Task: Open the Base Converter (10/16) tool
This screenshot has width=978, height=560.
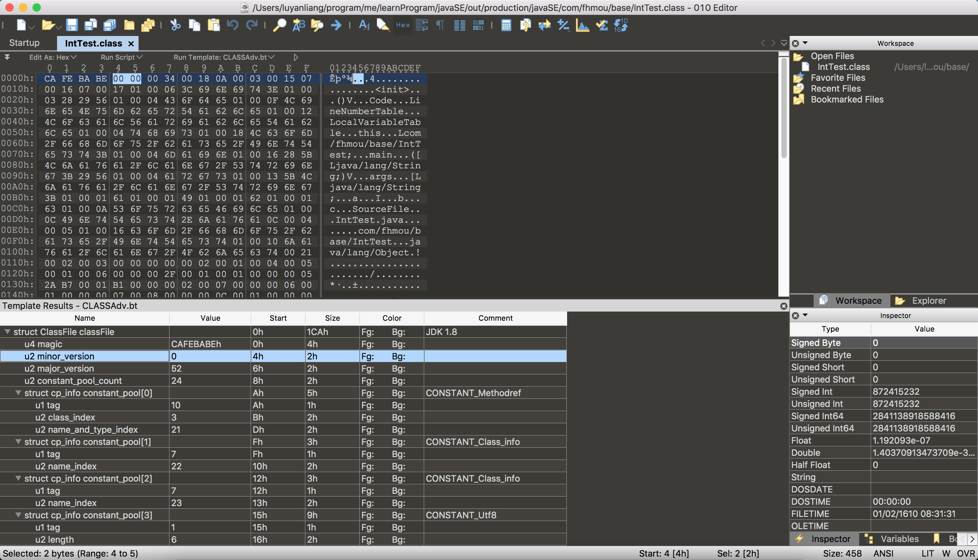Action: click(x=620, y=25)
